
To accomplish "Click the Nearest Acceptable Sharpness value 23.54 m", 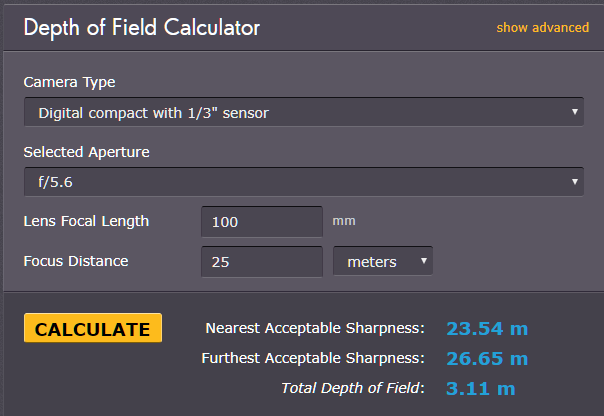I will click(x=486, y=328).
